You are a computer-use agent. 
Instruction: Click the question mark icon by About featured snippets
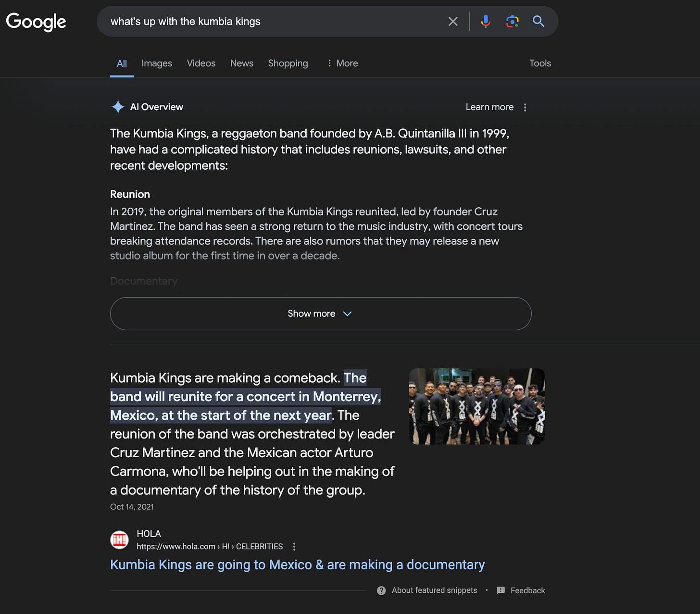coord(381,590)
